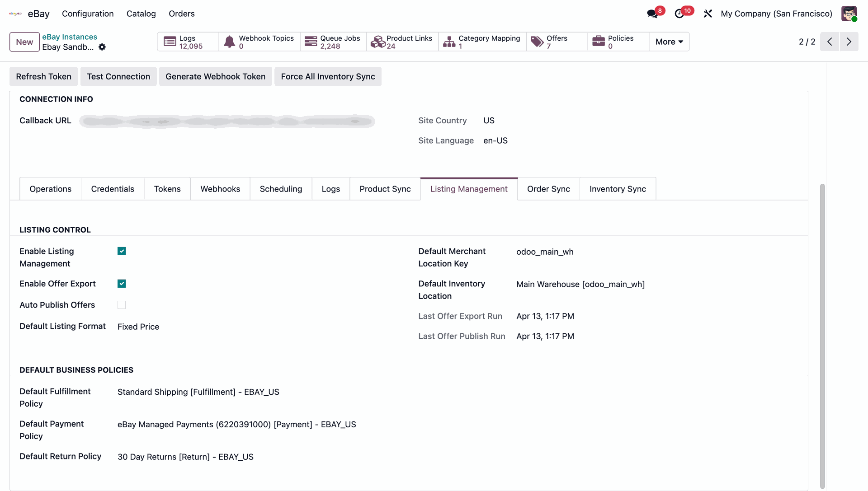
Task: Click the gear icon next to Ebay Sandb...
Action: click(x=102, y=47)
